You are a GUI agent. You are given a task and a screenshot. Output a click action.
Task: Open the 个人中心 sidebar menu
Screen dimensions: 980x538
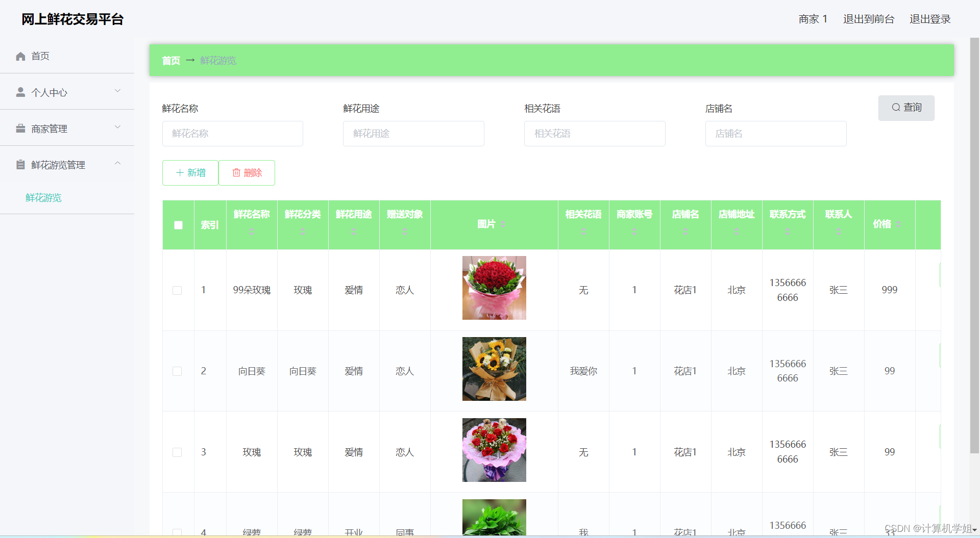click(x=67, y=92)
